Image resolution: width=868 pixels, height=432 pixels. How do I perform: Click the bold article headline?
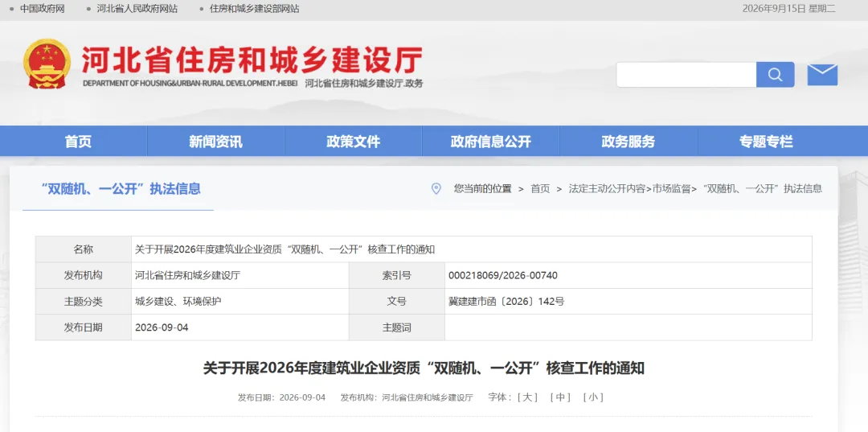(x=424, y=368)
